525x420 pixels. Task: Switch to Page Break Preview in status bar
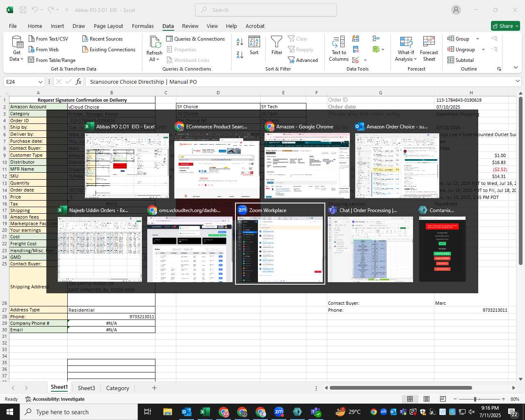point(443,399)
